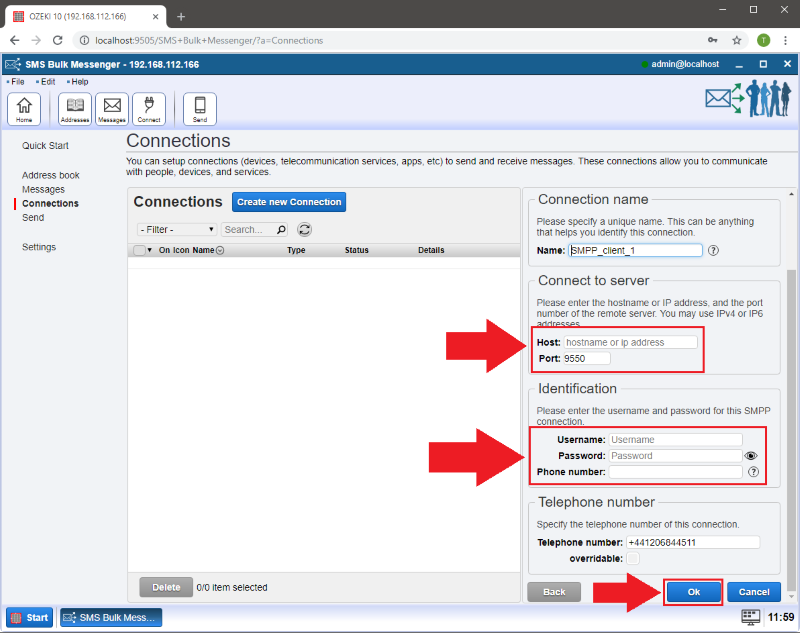Open the Home toolbar icon
The height and width of the screenshot is (633, 800).
pos(24,108)
